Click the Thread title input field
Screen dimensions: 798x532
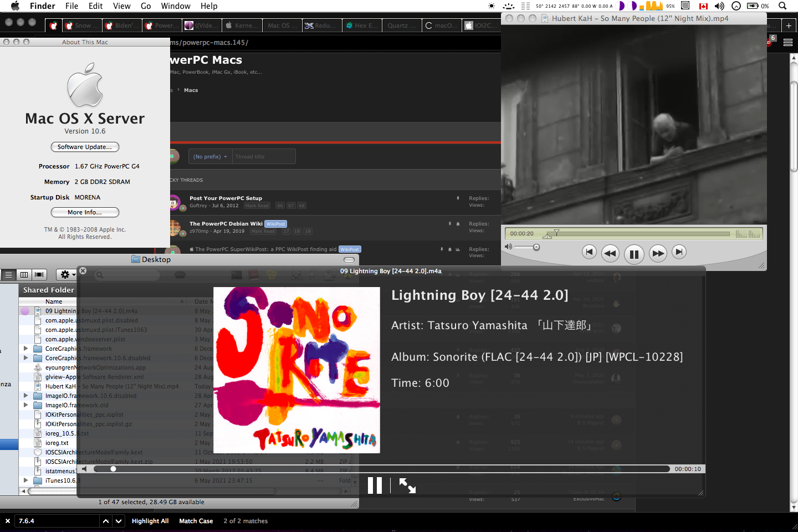tap(264, 157)
